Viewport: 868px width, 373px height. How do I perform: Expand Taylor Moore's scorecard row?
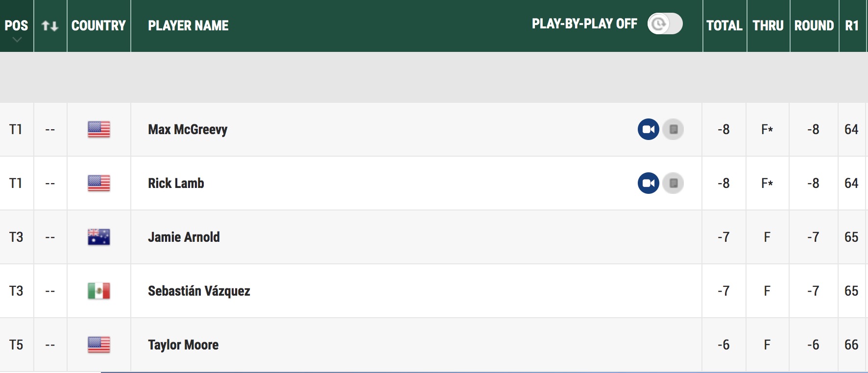point(434,345)
